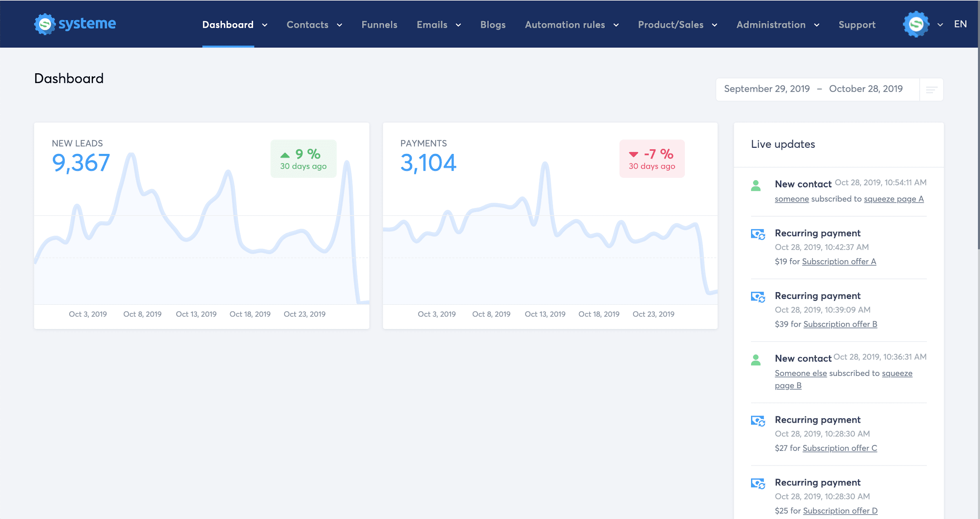The image size is (980, 519).
Task: Open the Blogs menu item
Action: [493, 25]
